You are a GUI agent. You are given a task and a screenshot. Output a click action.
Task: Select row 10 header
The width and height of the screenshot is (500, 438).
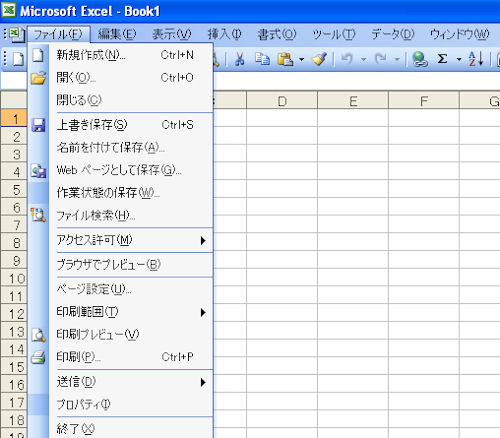click(x=14, y=278)
